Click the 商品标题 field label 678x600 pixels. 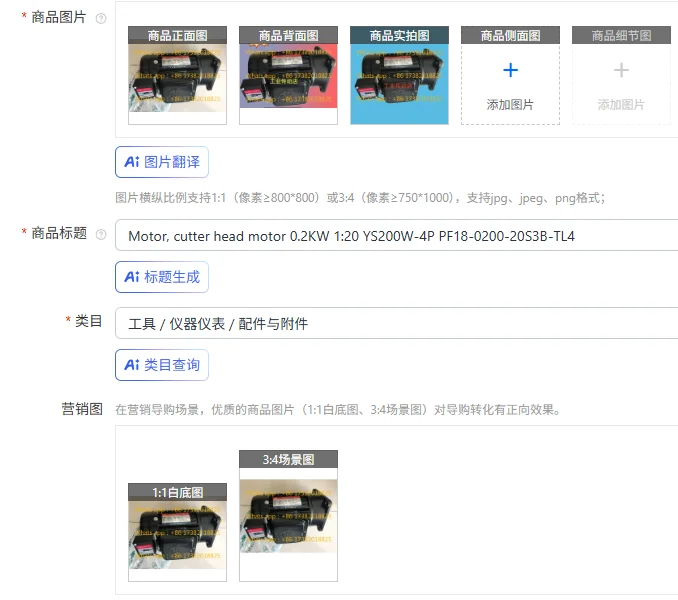tap(59, 233)
